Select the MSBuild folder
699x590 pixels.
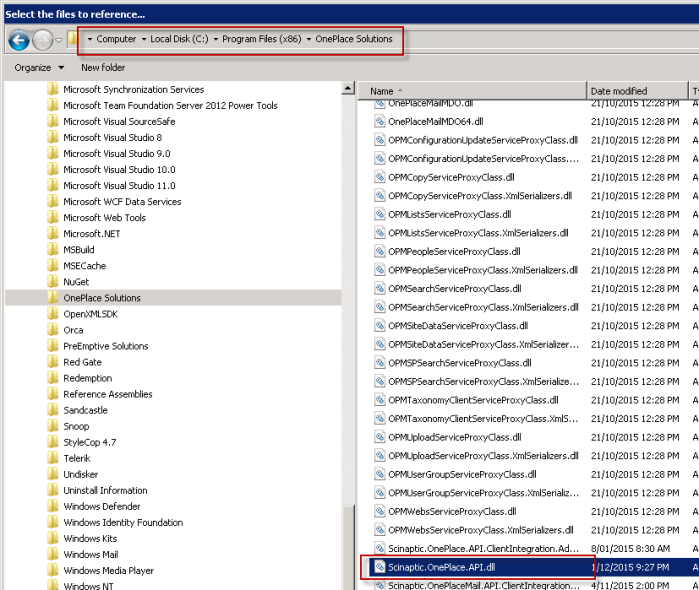point(78,250)
